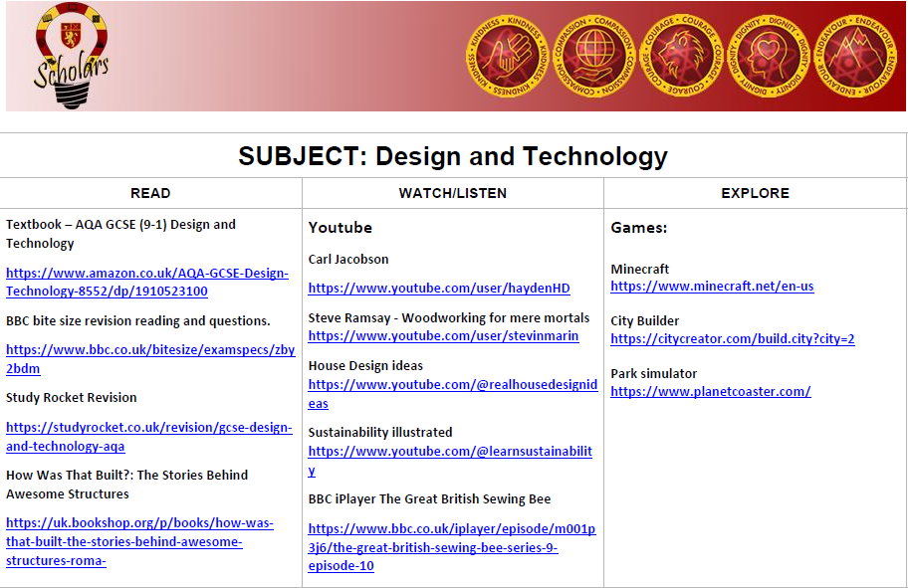The image size is (910, 588).
Task: Click the Carl Jacobson text
Action: (348, 260)
